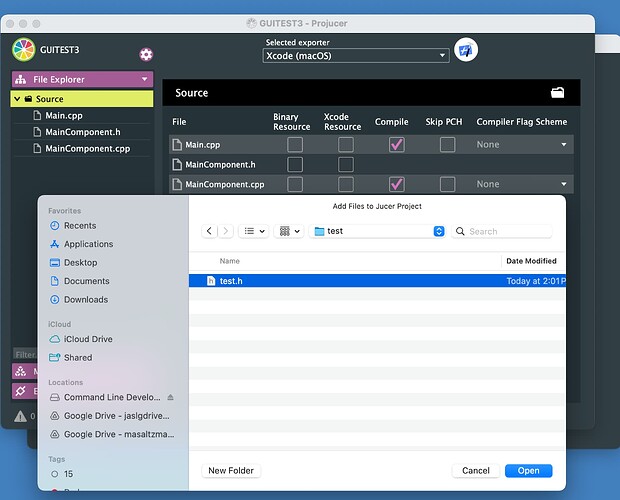The image size is (620, 500).
Task: Sort by Date Modified column header
Action: 531,261
